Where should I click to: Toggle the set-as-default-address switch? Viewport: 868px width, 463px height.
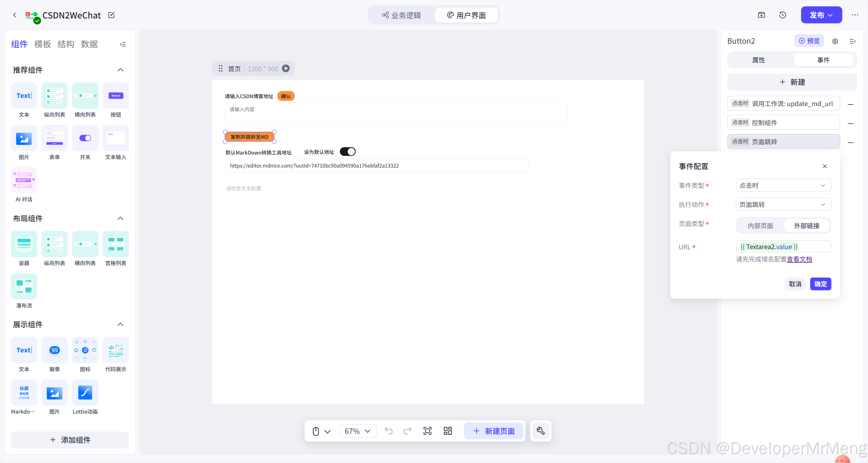tap(347, 152)
